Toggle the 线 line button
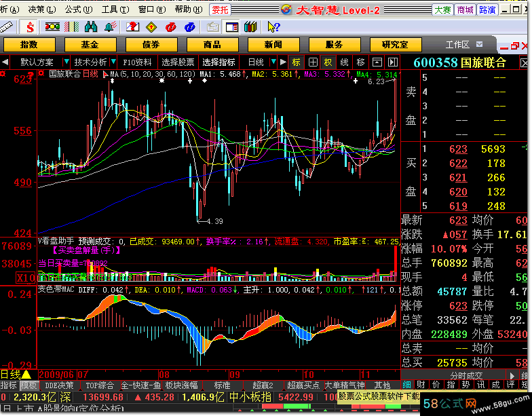532x416 pixels. (x=345, y=62)
